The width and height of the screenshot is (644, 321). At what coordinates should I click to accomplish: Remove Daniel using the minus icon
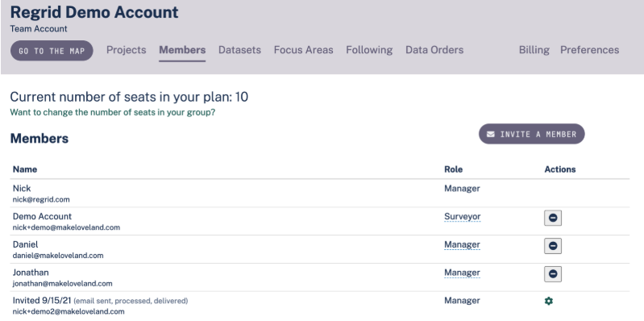pyautogui.click(x=553, y=246)
